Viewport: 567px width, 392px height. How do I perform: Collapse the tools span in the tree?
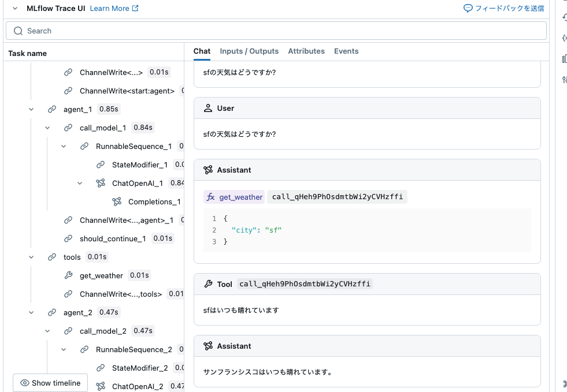point(31,257)
